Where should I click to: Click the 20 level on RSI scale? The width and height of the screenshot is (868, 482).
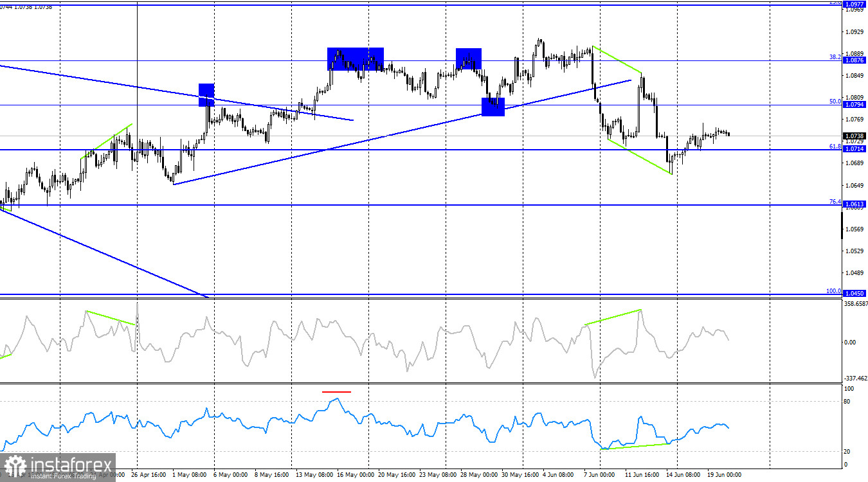[x=847, y=452]
